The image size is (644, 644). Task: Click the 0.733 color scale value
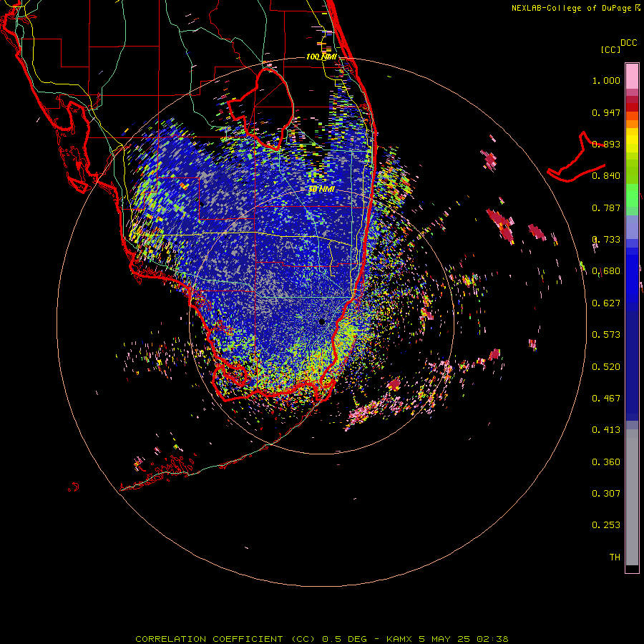pyautogui.click(x=606, y=240)
